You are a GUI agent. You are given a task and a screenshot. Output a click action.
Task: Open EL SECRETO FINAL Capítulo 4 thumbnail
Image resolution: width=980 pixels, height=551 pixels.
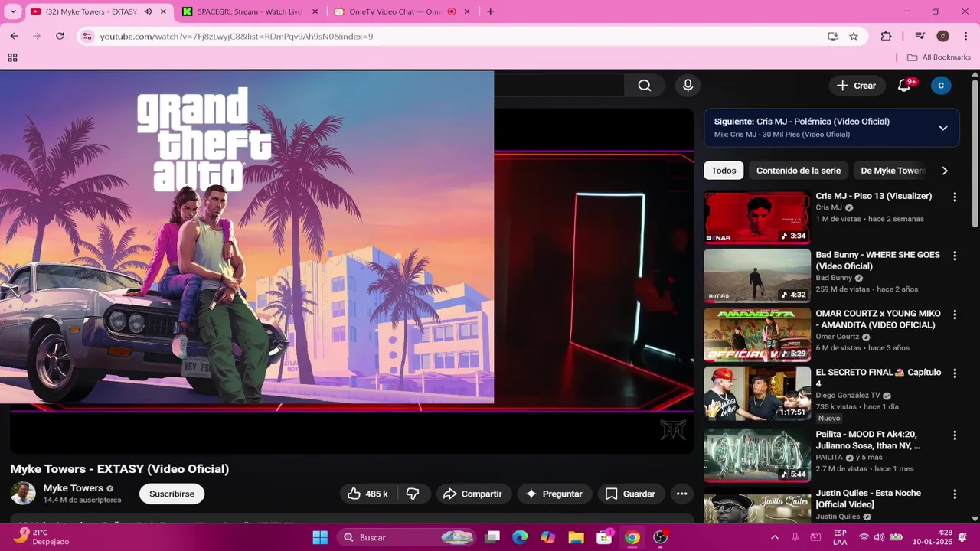click(x=757, y=393)
